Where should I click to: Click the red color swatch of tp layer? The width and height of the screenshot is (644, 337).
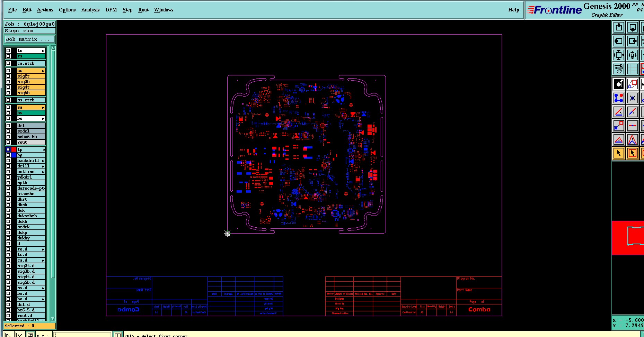click(14, 149)
